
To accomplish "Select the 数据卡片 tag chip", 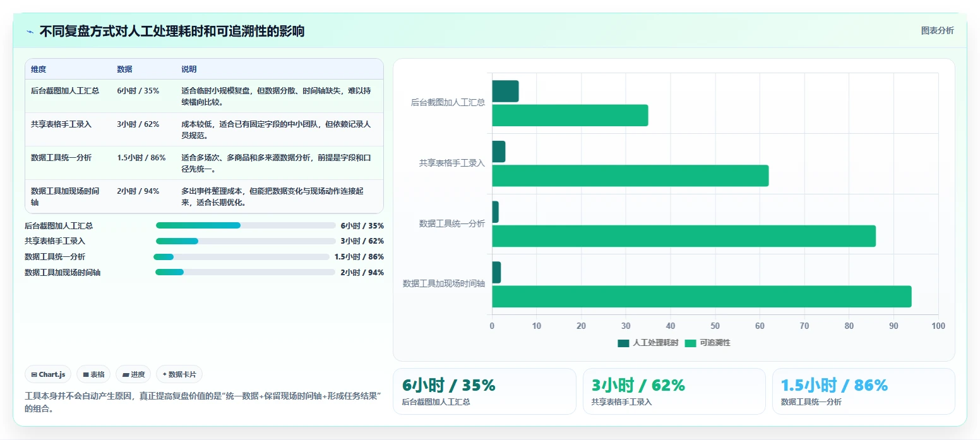I will coord(179,374).
